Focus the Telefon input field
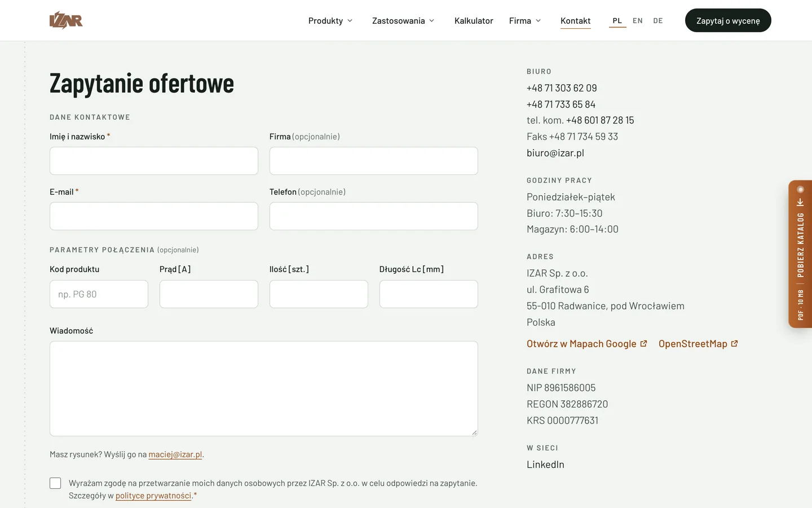Image resolution: width=812 pixels, height=508 pixels. click(374, 216)
